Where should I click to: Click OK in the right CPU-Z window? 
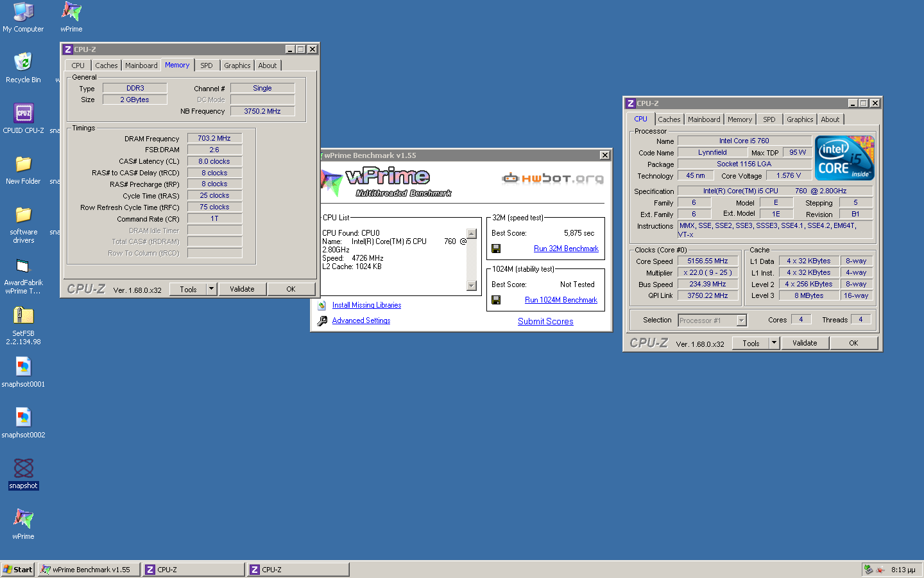[853, 343]
